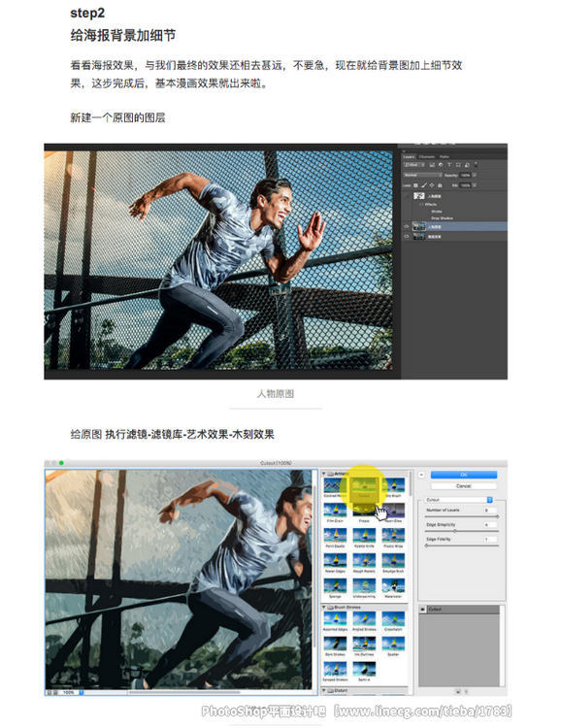Viewport: 561px width, 728px height.
Task: Switch to the Layers tab
Action: (x=409, y=157)
